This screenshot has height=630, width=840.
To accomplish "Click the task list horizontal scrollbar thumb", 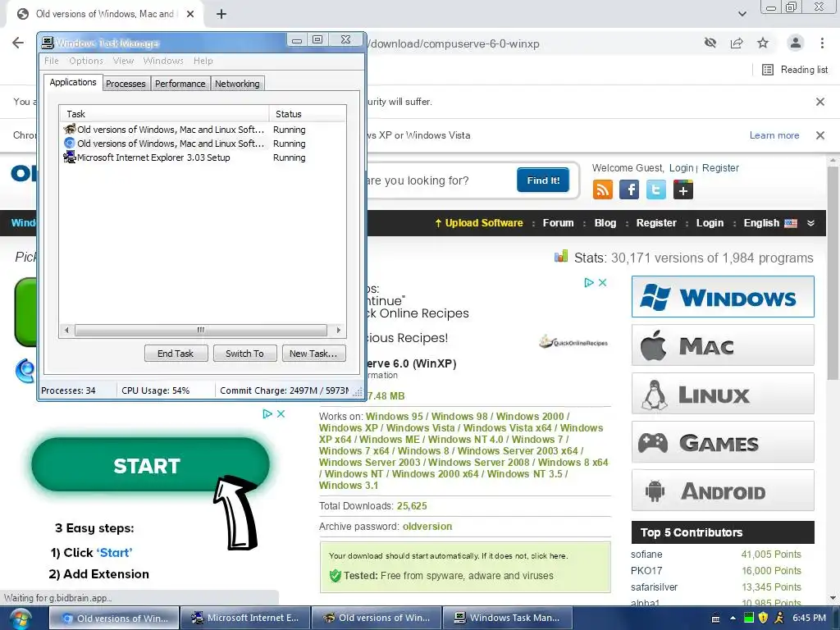I will 201,330.
